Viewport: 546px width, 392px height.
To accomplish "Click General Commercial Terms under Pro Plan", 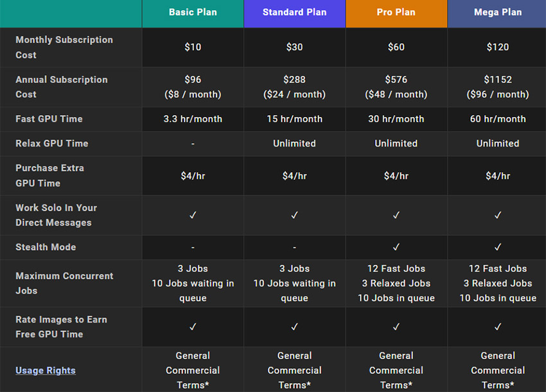I will (396, 370).
